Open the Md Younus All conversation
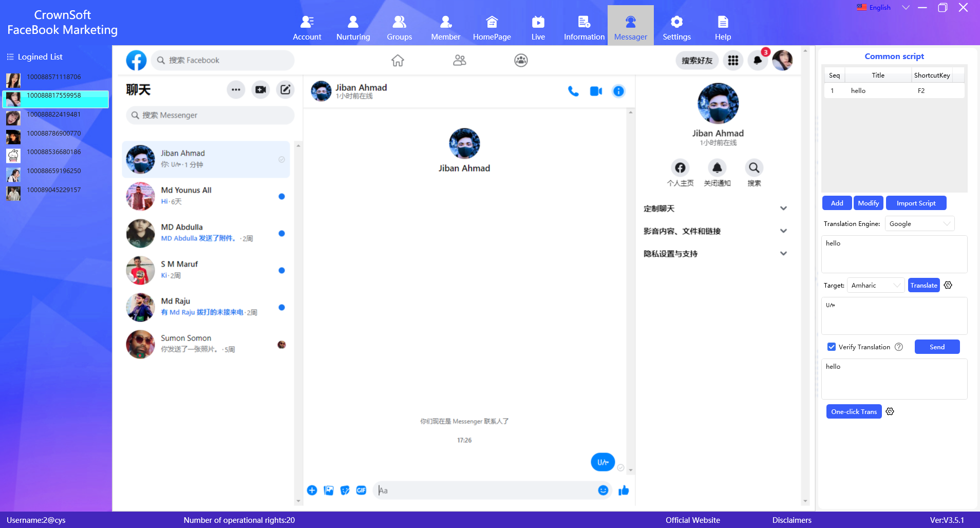980x528 pixels. point(206,196)
